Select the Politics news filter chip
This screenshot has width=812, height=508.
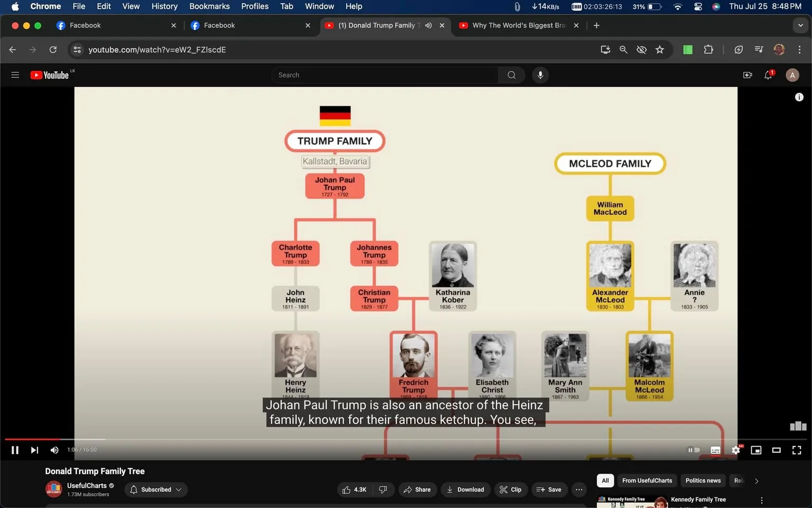[703, 480]
